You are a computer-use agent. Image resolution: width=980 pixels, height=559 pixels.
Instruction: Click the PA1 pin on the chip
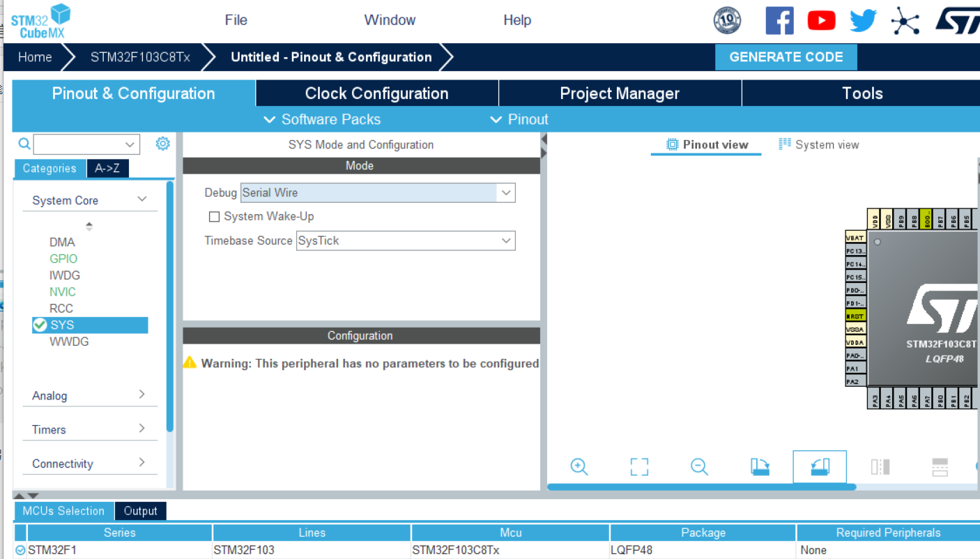855,368
